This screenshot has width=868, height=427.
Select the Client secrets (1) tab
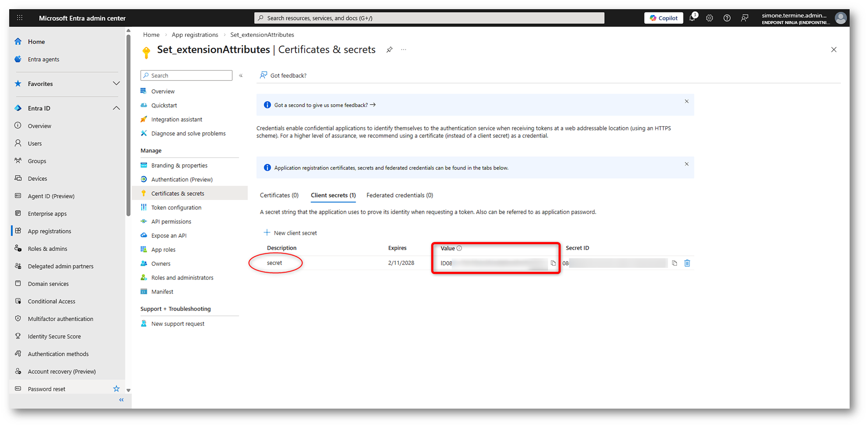pyautogui.click(x=333, y=195)
